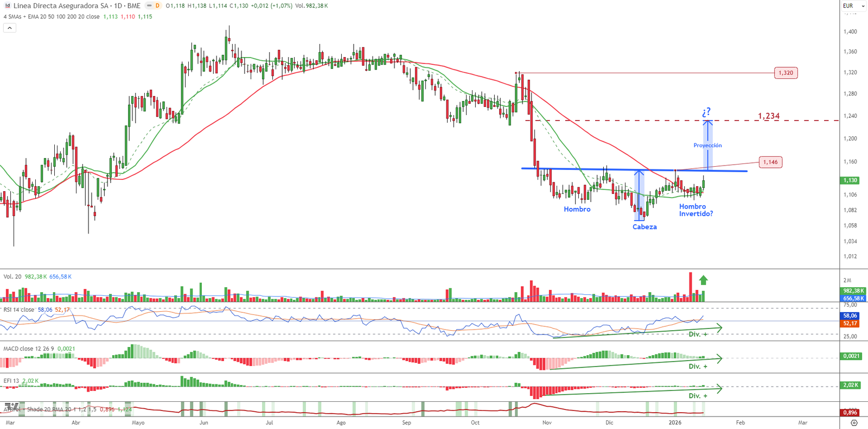Click the green 1,130 current price tag
This screenshot has width=868, height=429.
tap(850, 180)
